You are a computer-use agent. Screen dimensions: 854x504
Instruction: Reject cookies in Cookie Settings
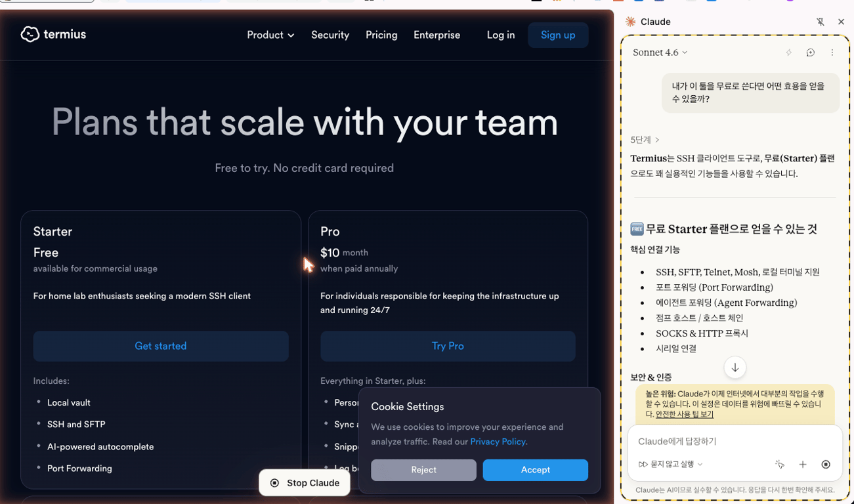[x=423, y=470]
